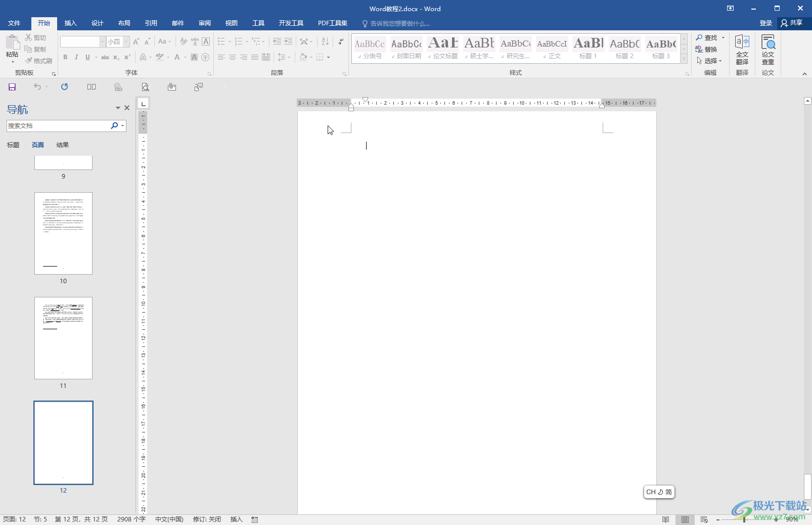This screenshot has width=812, height=525.
Task: Switch to Read Mode view in status bar
Action: pyautogui.click(x=666, y=519)
